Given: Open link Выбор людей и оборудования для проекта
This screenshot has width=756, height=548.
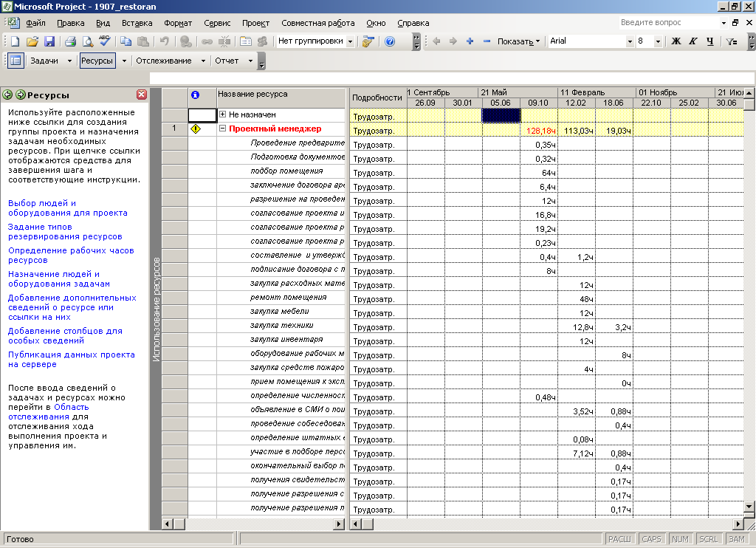Looking at the screenshot, I should (67, 208).
